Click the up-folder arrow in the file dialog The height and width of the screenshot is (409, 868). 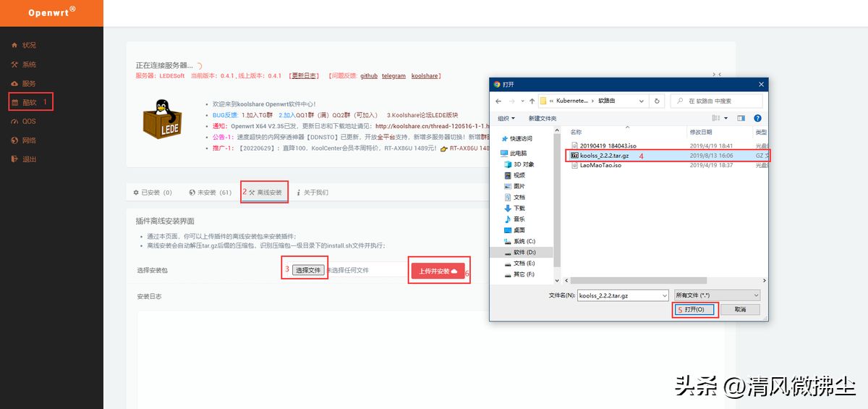[x=532, y=101]
